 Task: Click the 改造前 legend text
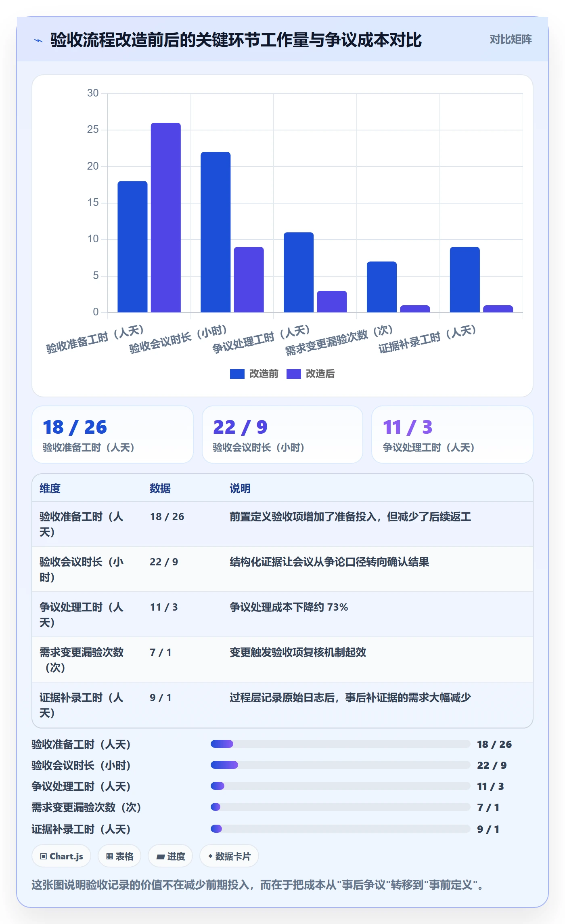264,374
